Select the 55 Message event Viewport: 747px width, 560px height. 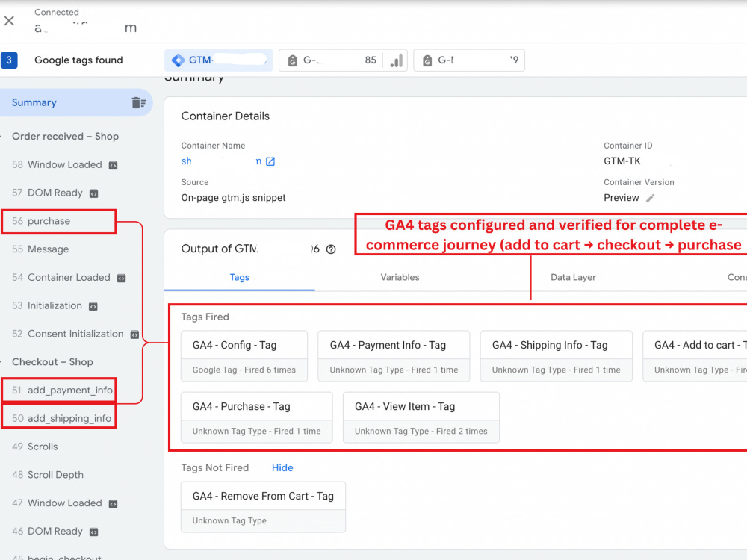[x=40, y=249]
